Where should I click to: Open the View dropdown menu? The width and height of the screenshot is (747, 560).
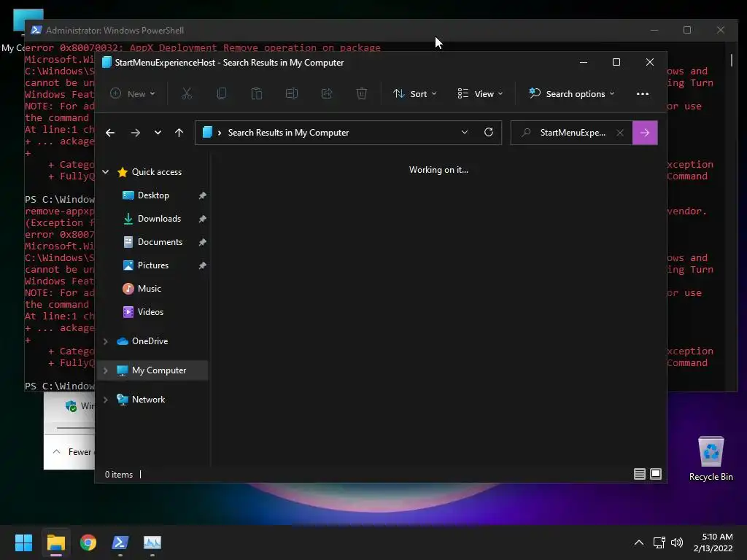click(x=480, y=94)
